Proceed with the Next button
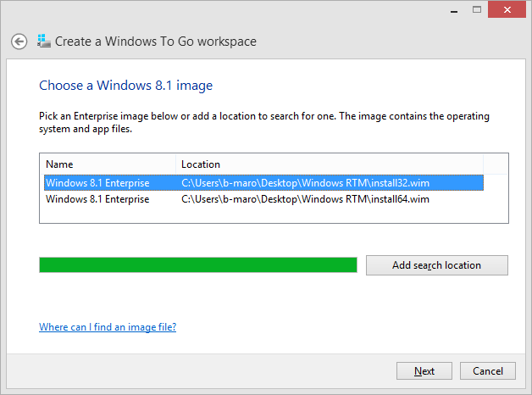Screen dimensions: 532x395 pyautogui.click(x=424, y=371)
